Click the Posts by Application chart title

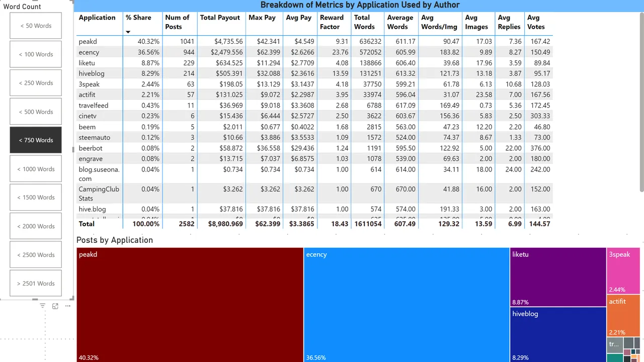115,240
